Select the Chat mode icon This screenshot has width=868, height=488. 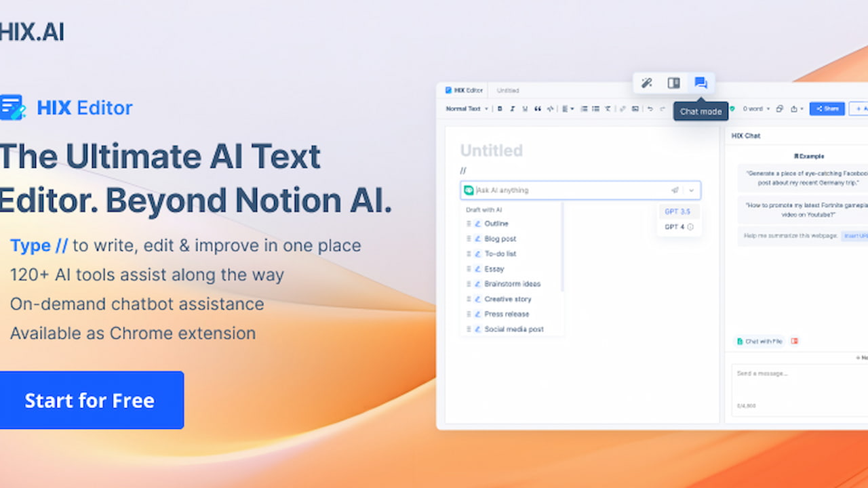click(x=701, y=82)
